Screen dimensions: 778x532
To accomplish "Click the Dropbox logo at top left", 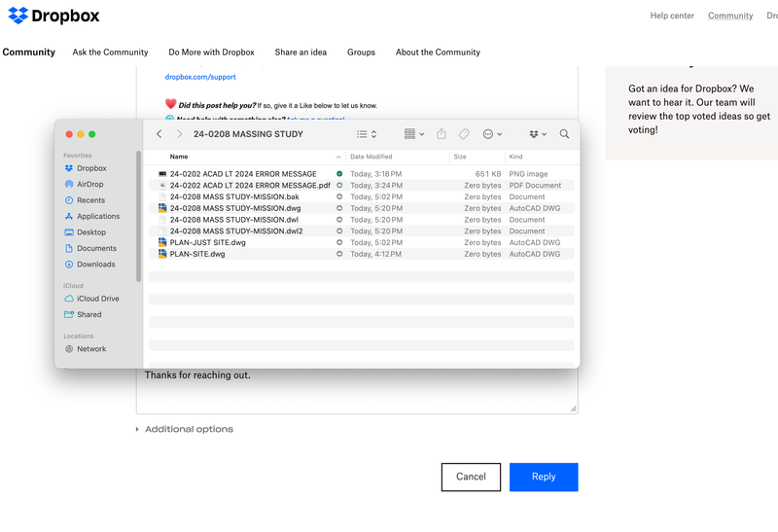I will tap(53, 16).
